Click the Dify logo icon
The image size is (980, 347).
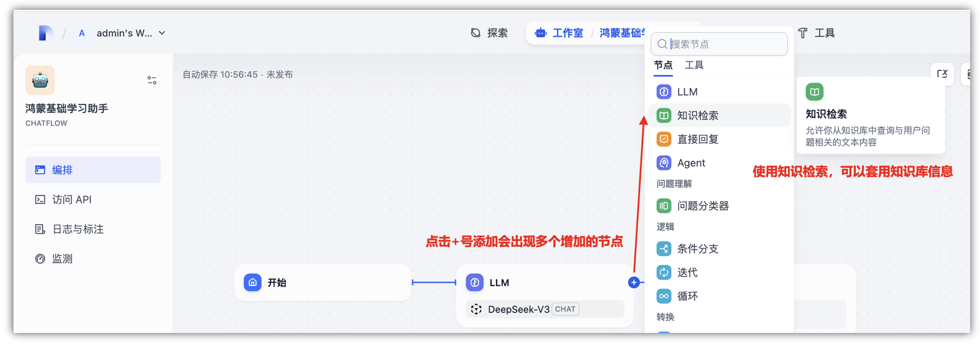(x=45, y=33)
